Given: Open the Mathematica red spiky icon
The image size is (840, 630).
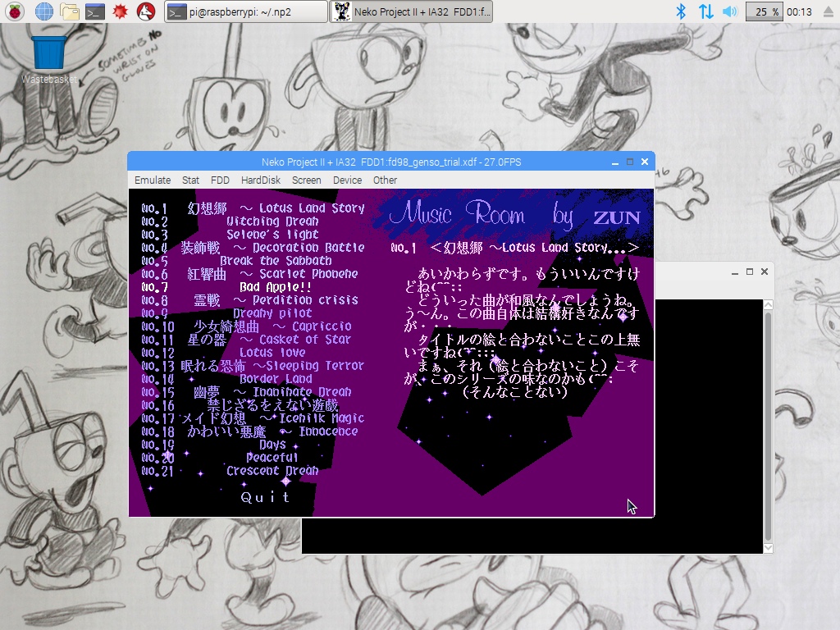Looking at the screenshot, I should point(121,11).
